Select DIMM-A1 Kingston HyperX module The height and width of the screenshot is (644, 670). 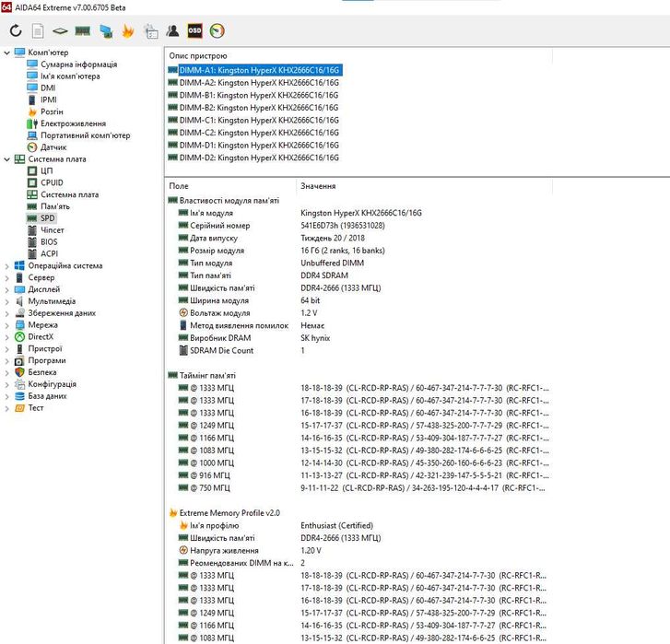(259, 70)
